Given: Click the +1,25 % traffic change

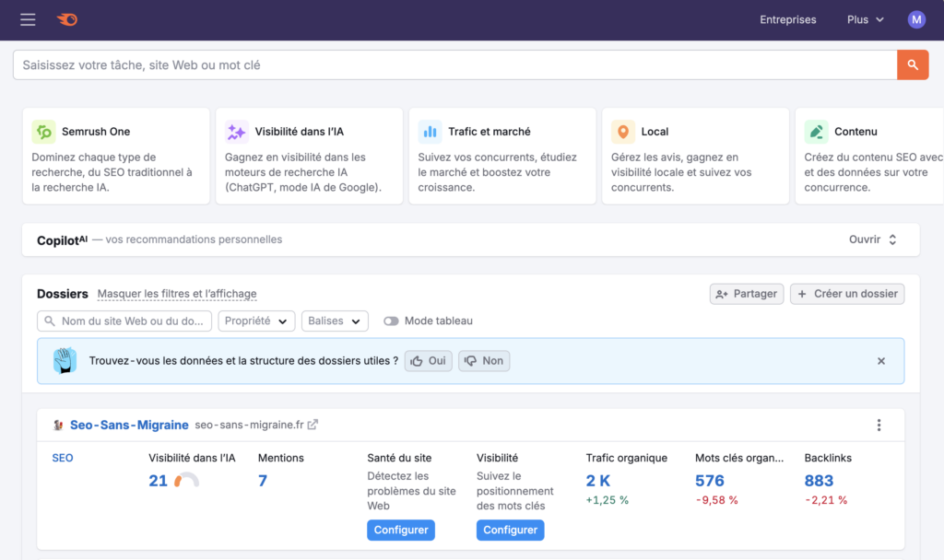Looking at the screenshot, I should coord(607,500).
